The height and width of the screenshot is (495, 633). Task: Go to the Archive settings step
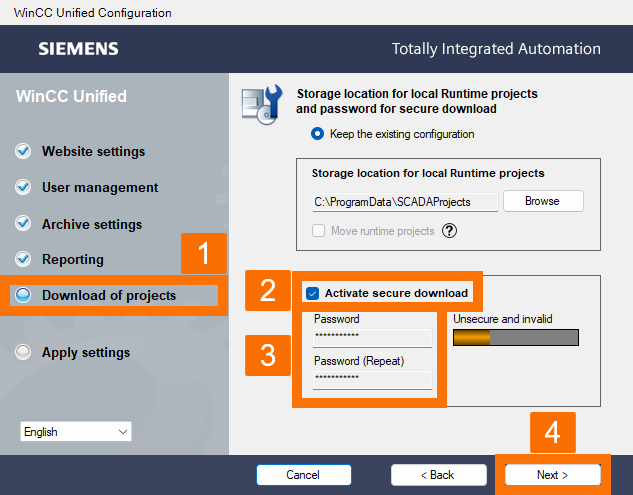pos(92,224)
